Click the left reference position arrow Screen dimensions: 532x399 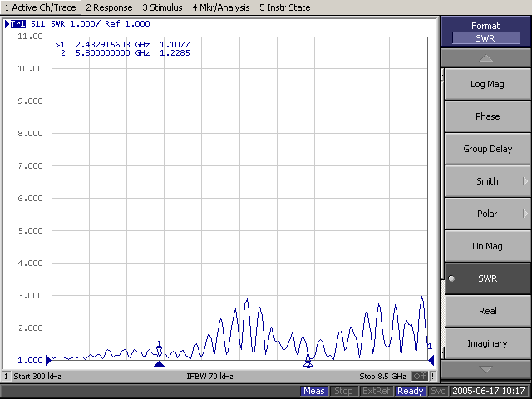click(x=49, y=360)
